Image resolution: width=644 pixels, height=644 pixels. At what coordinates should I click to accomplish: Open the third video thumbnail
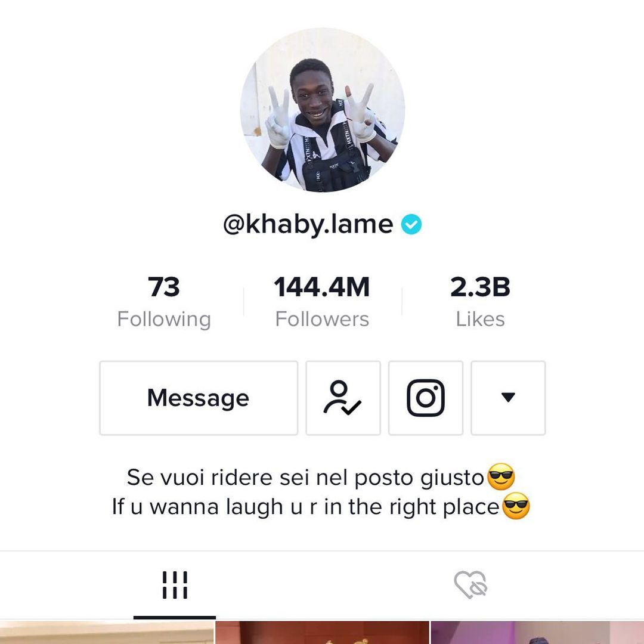point(537,633)
